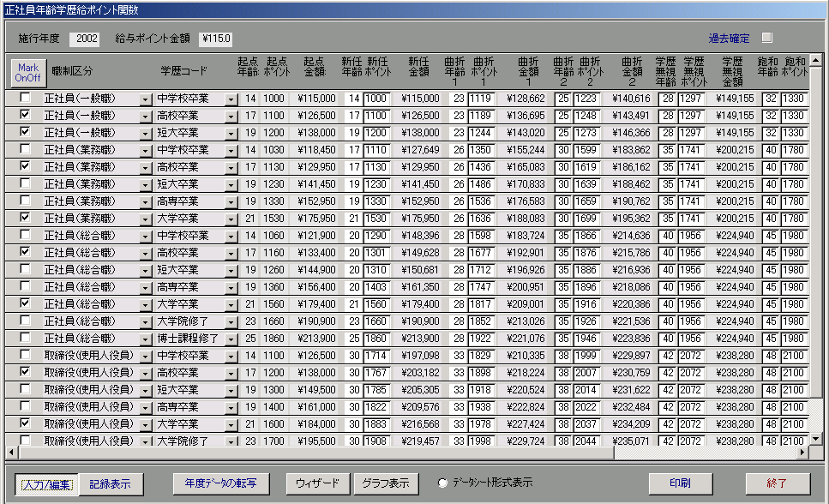Click the 起点金額 value ¥213,900
Screen dimensions: 829x504
[316, 339]
